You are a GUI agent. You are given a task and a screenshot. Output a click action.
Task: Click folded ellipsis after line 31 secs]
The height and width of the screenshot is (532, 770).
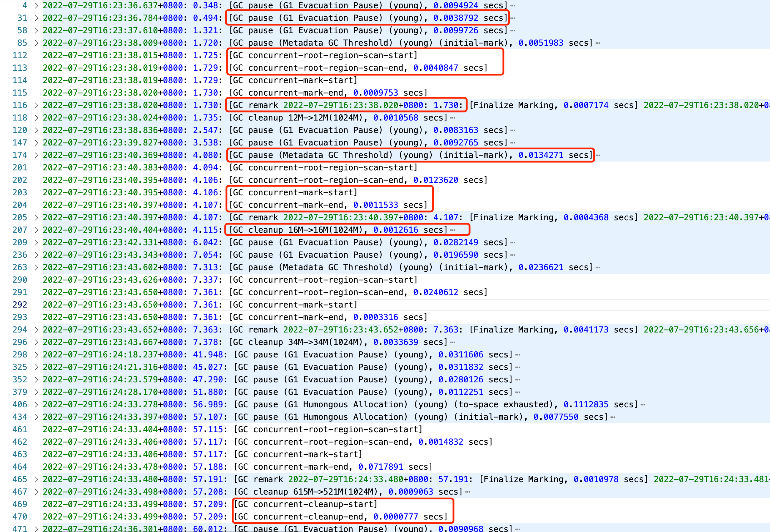coord(513,18)
